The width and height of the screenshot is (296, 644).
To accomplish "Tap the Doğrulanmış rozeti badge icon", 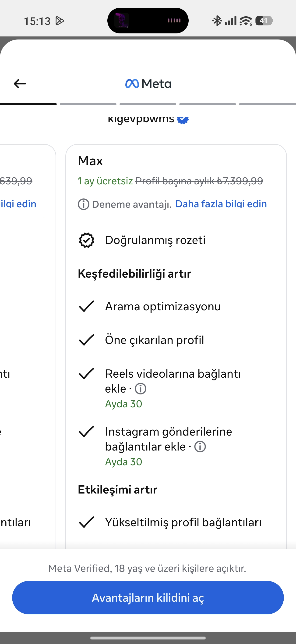I will coord(86,240).
